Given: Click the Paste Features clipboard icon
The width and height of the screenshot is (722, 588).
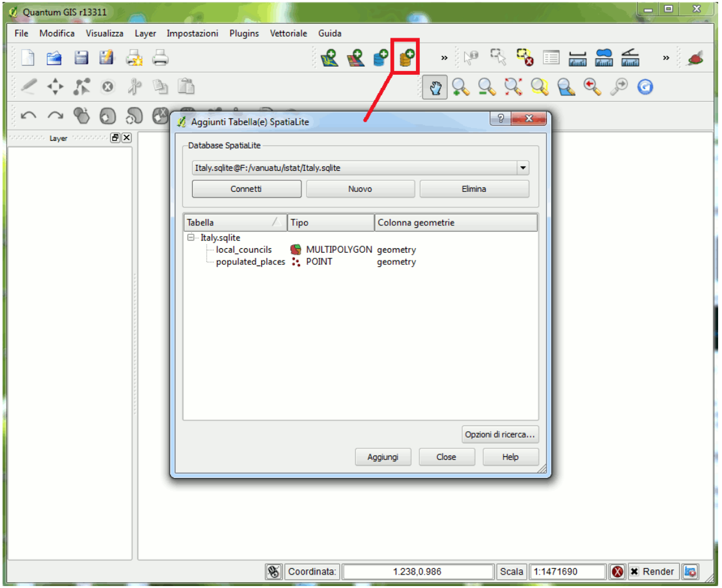Looking at the screenshot, I should tap(186, 86).
